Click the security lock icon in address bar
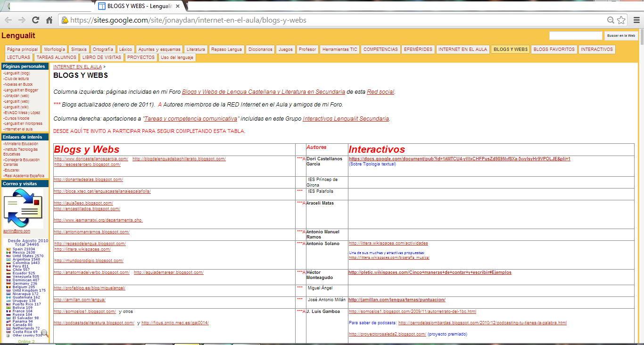This screenshot has width=644, height=345. point(65,20)
